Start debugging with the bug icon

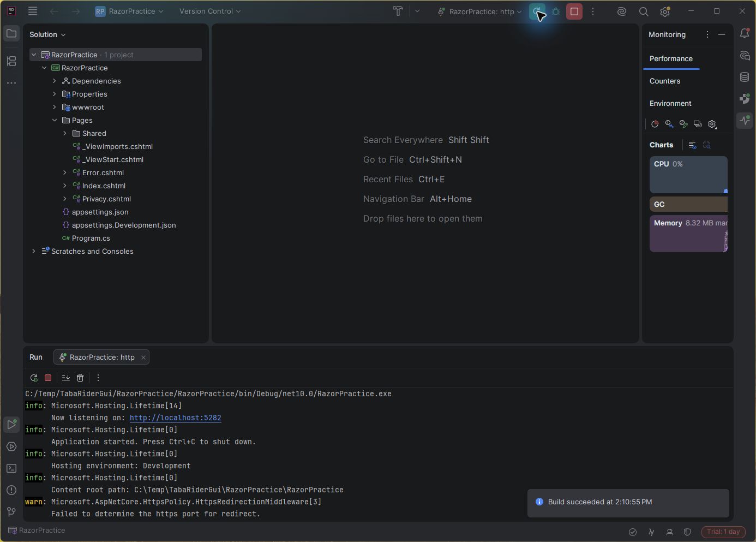pos(556,11)
